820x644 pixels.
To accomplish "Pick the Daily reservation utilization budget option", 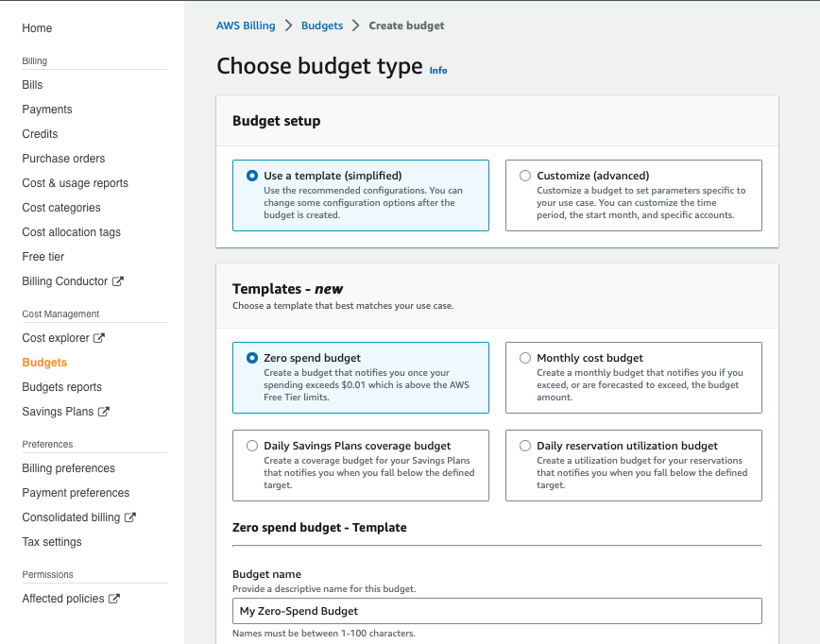I will [x=525, y=445].
